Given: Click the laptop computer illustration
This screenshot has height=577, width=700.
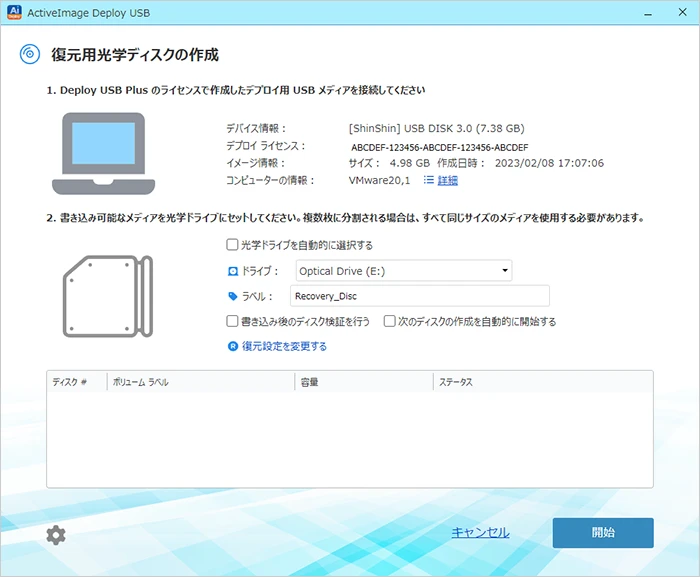Looking at the screenshot, I should pyautogui.click(x=104, y=153).
